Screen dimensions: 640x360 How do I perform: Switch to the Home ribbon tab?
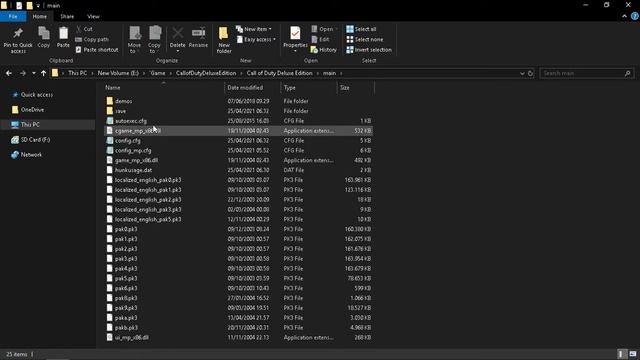pos(40,16)
